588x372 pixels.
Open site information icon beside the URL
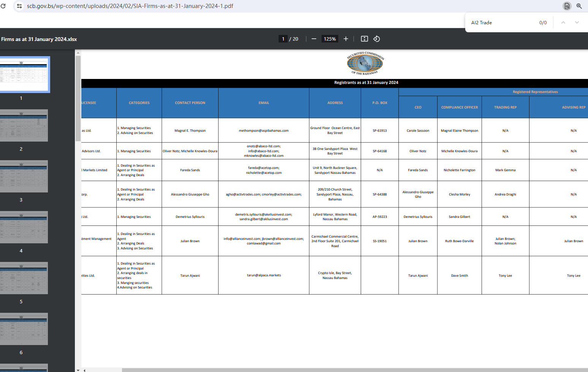click(19, 6)
